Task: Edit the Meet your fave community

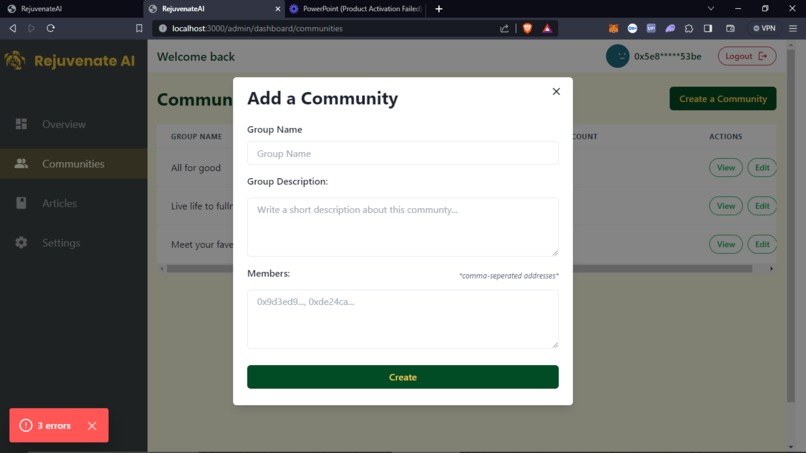Action: click(762, 244)
